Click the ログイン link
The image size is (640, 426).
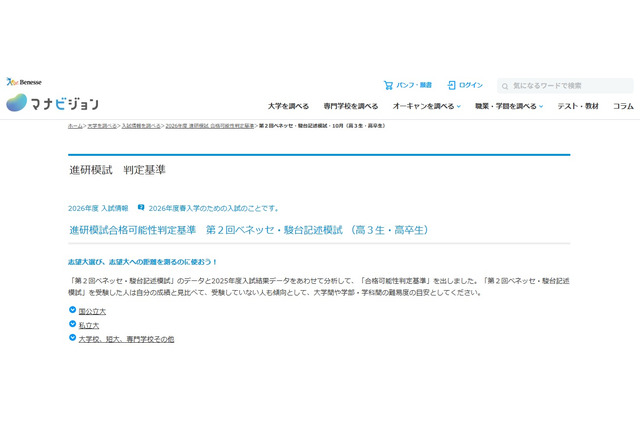(471, 85)
